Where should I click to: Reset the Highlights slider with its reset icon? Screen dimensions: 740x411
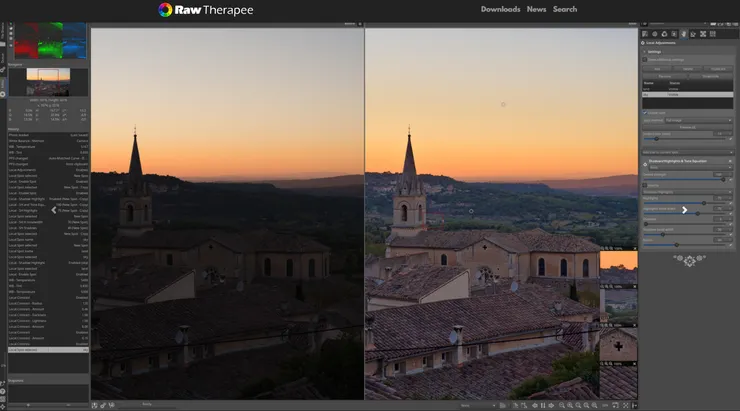(731, 203)
